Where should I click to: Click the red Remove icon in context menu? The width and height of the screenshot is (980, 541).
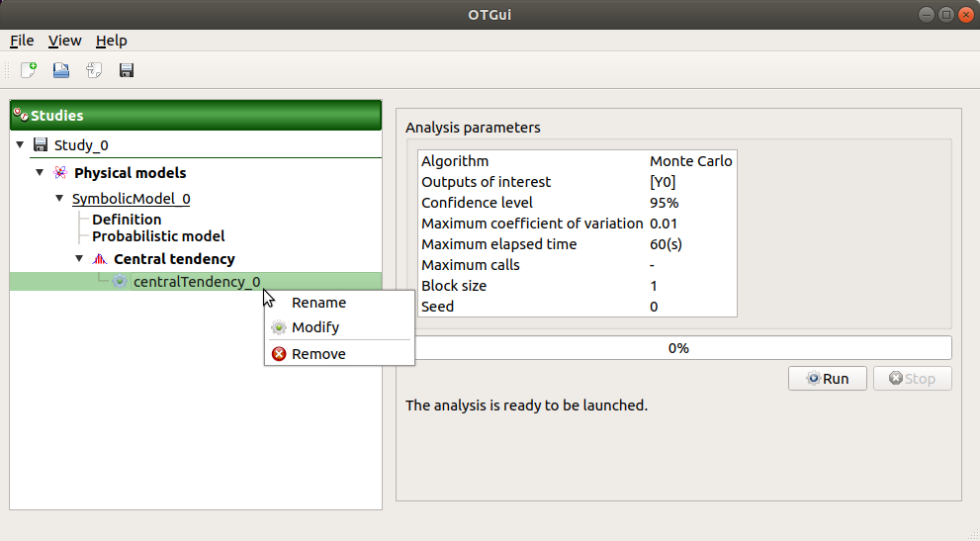(x=279, y=354)
